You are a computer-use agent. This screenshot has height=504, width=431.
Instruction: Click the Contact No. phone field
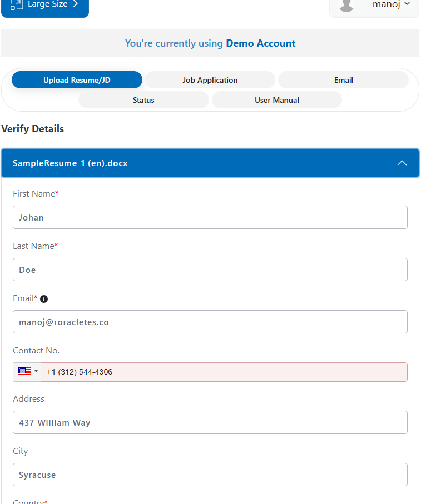[x=224, y=372]
